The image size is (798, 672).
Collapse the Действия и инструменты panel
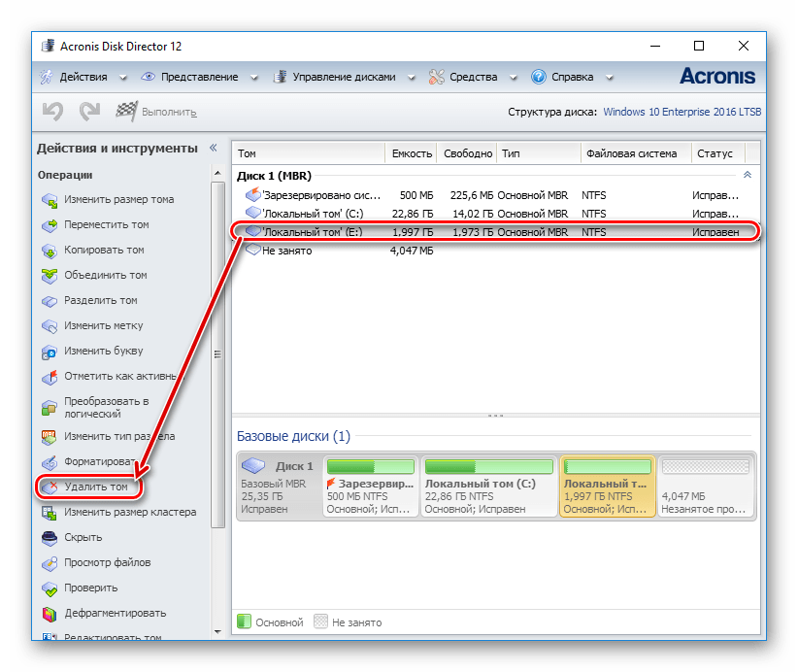pyautogui.click(x=213, y=149)
